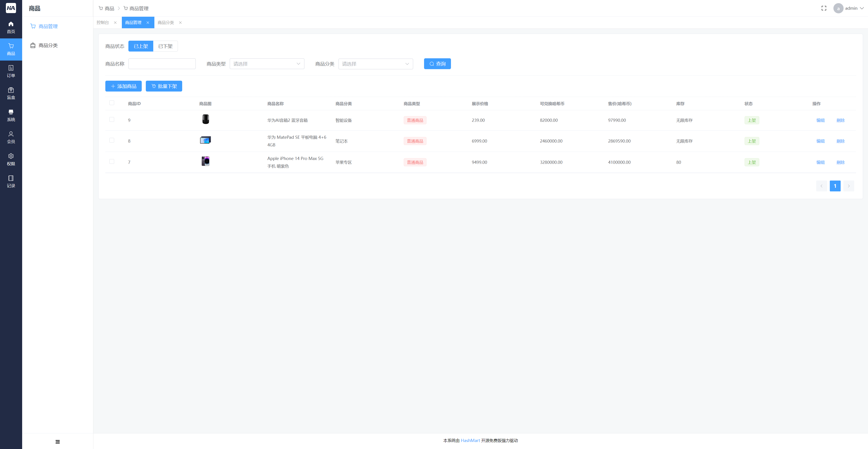Check the select-all checkbox in table header

[x=111, y=103]
